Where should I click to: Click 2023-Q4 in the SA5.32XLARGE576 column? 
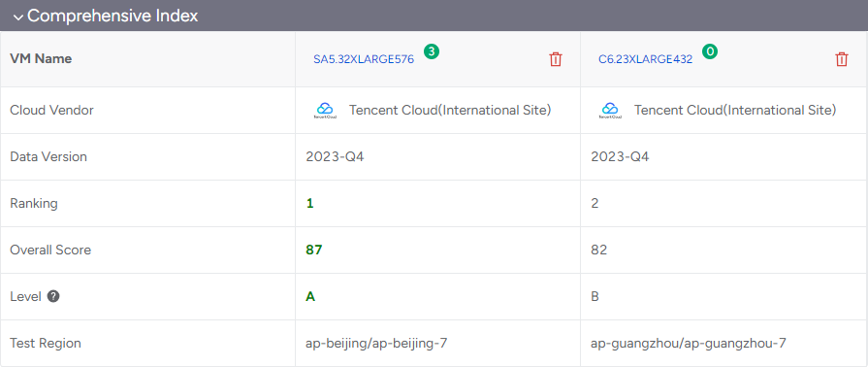coord(335,157)
